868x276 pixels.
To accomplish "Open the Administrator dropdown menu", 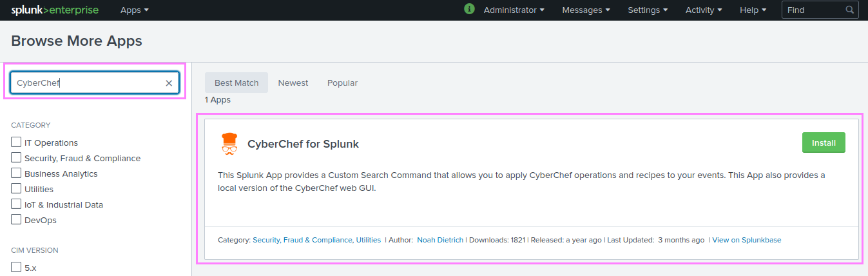I will click(514, 10).
